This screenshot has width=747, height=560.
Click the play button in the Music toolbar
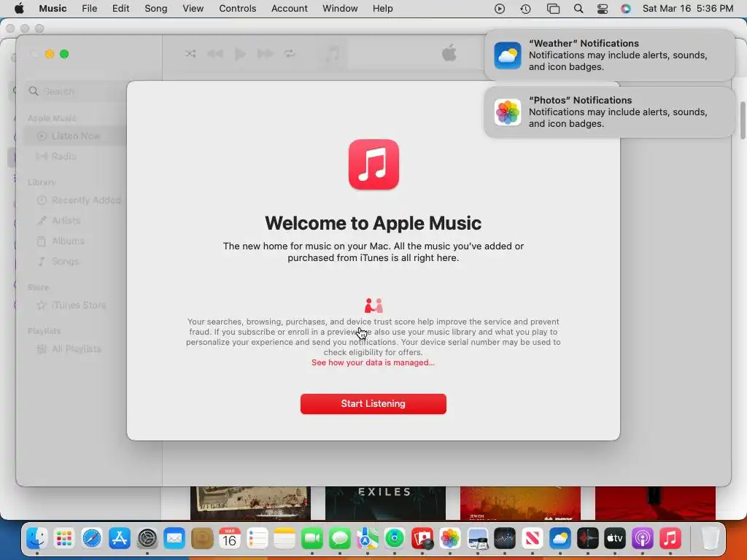coord(241,54)
